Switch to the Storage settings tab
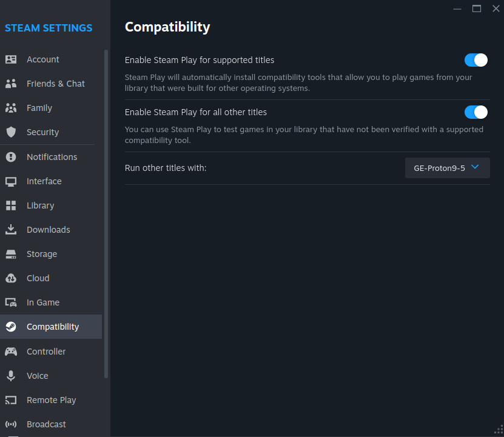 (42, 254)
